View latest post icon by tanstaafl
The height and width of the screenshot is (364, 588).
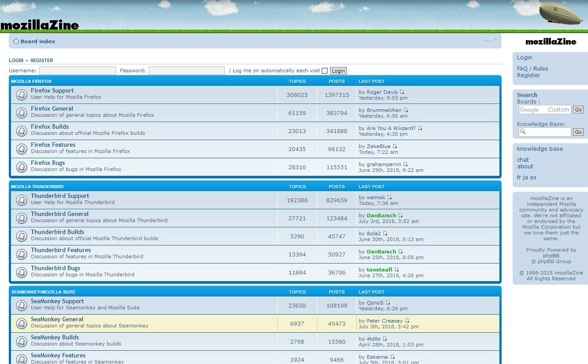pyautogui.click(x=397, y=270)
